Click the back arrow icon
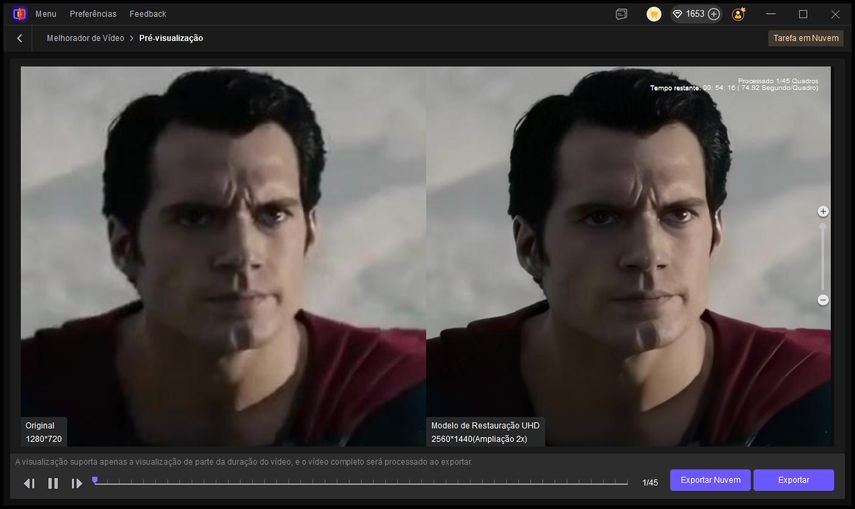 point(20,38)
